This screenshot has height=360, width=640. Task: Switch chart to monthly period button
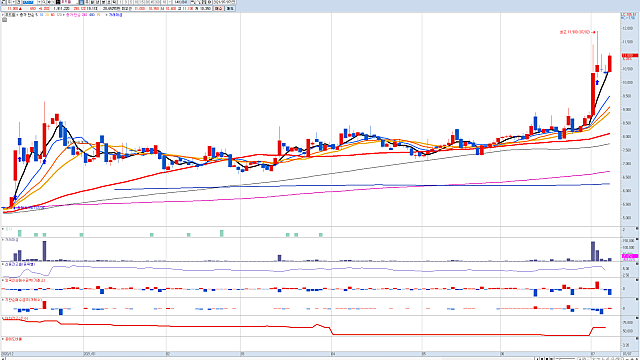coord(92,2)
